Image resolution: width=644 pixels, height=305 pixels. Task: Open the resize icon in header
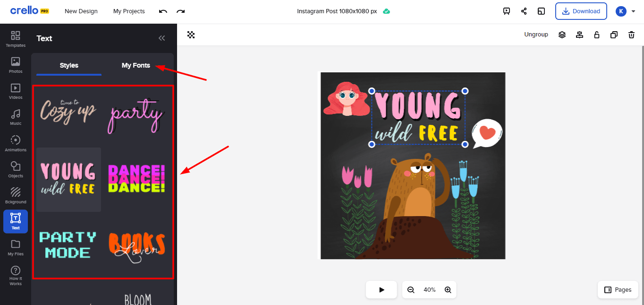click(x=542, y=11)
